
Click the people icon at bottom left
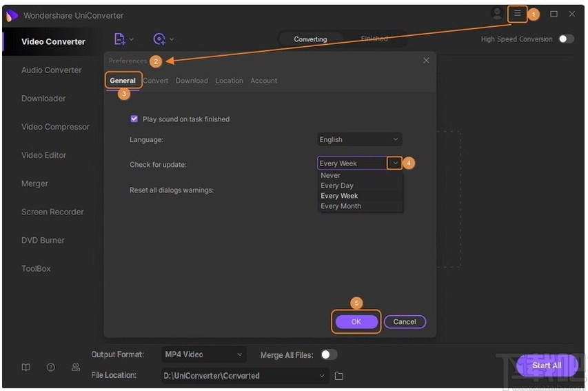tap(75, 367)
